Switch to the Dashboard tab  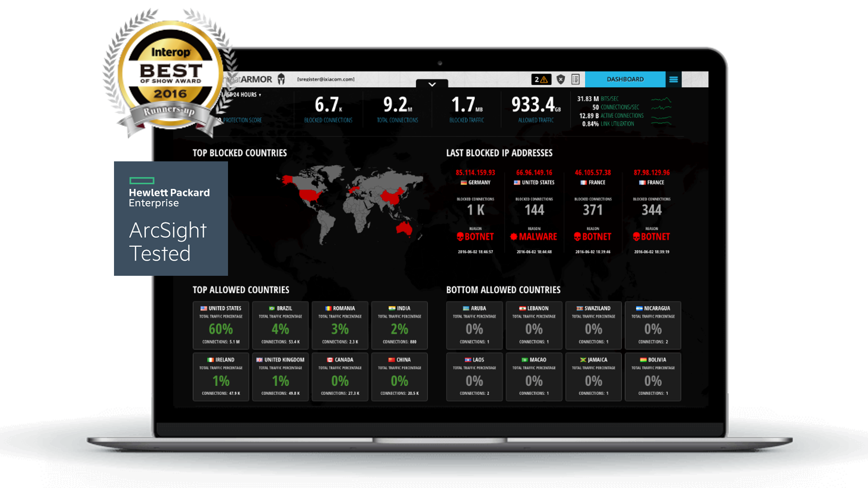click(625, 79)
